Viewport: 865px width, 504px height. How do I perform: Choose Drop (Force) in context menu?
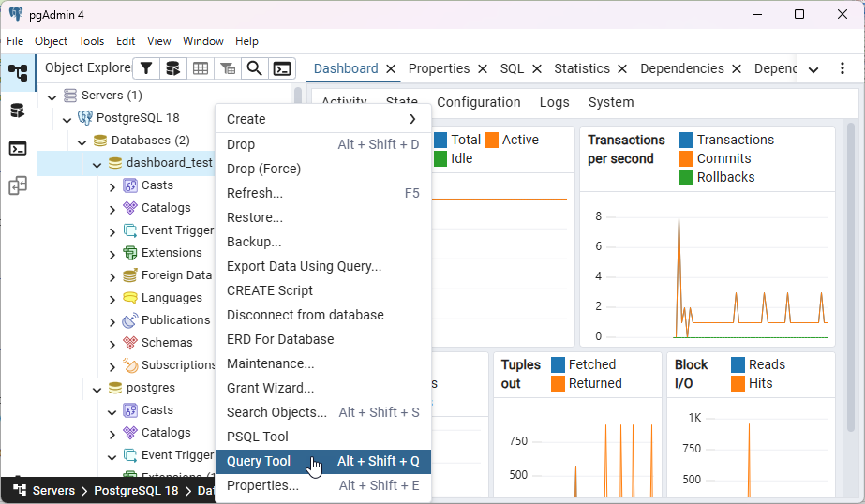click(x=322, y=169)
